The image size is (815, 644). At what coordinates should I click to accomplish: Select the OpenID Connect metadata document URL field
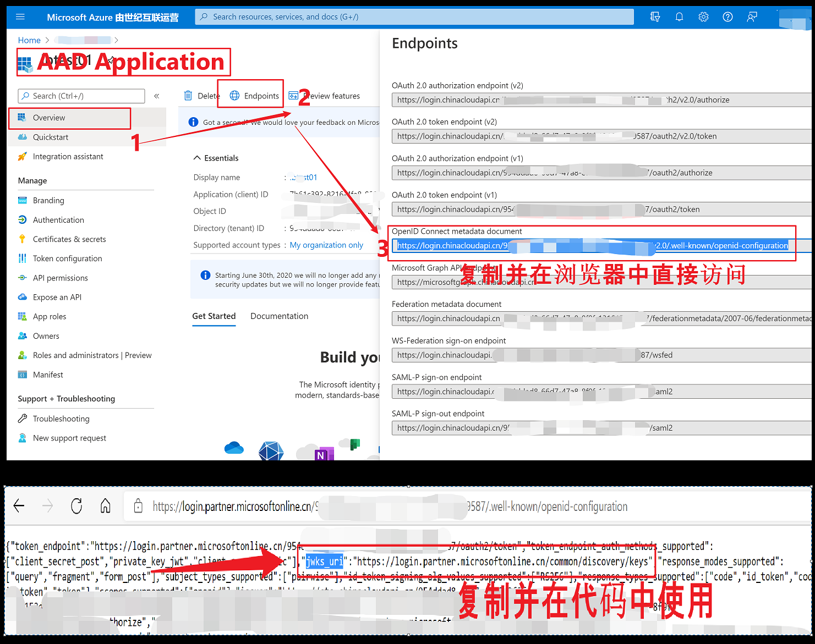[592, 246]
